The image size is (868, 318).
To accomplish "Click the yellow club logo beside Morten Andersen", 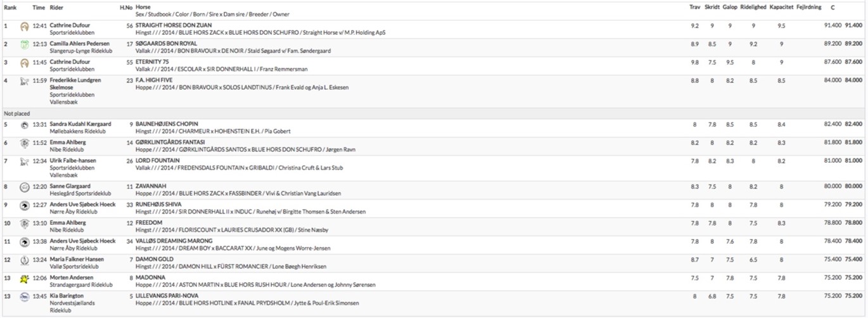I will coord(24,278).
